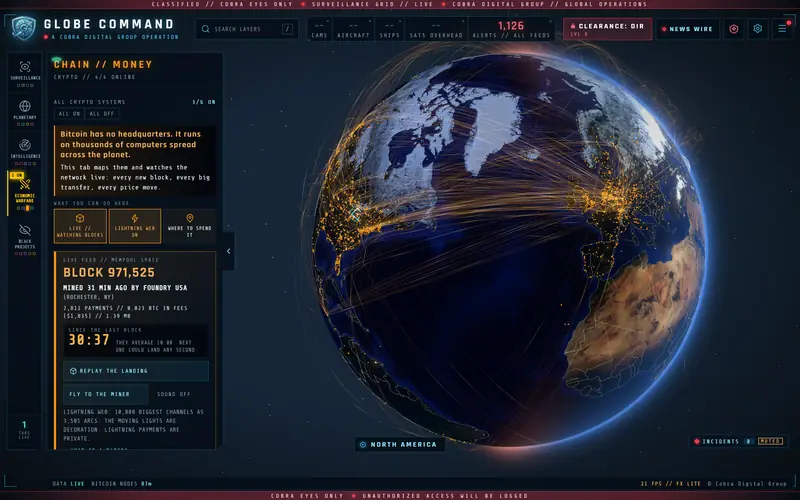The image size is (800, 500).
Task: Toggle the Lightning Web On card
Action: 135,226
